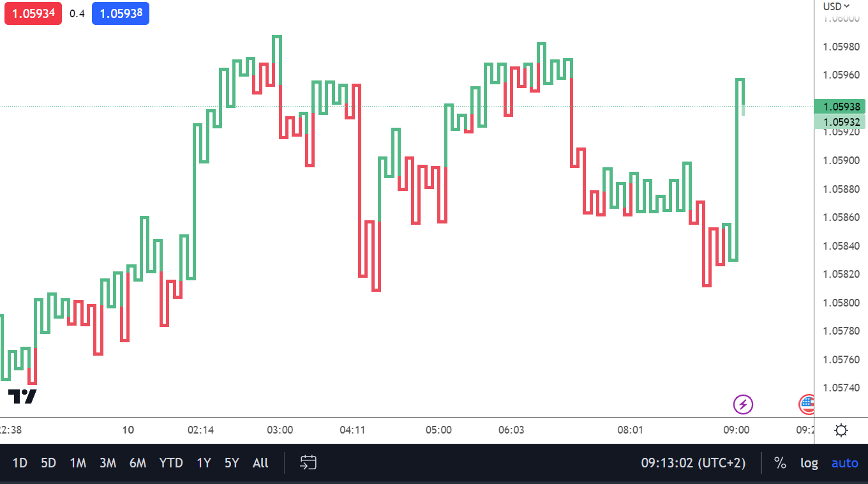Open timezone menu showing 09:13:02 (UTC+2)
Viewport: 868px width, 484px height.
click(x=693, y=463)
